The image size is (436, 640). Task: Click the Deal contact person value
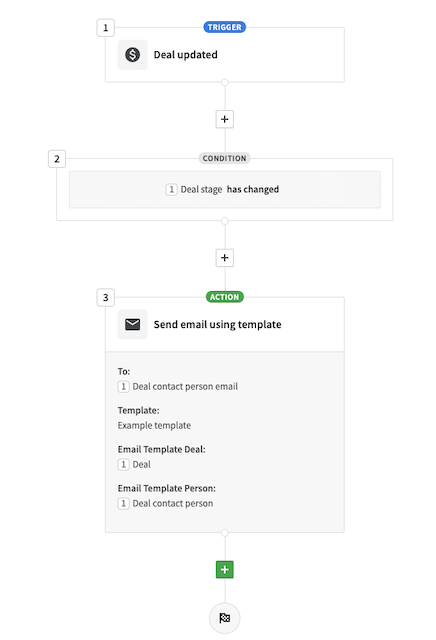(x=165, y=503)
